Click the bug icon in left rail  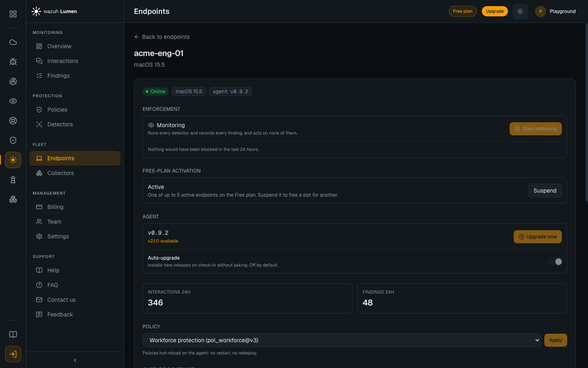13,62
